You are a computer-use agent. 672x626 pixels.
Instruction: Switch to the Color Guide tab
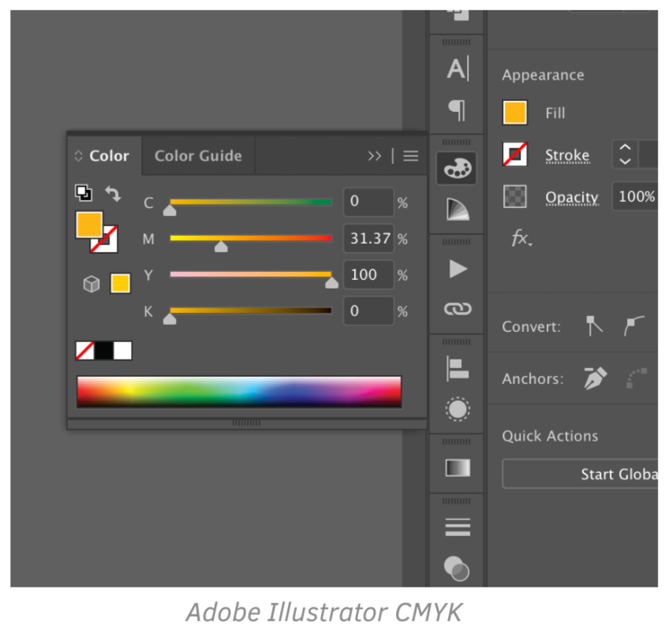[198, 156]
